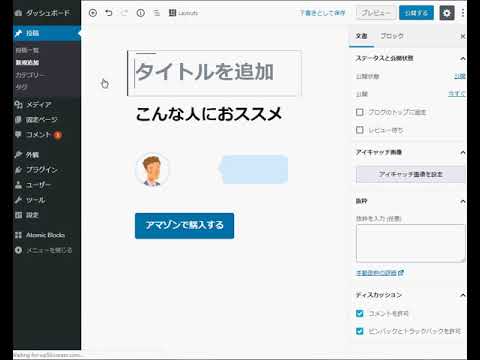
Task: Save the post as a draft
Action: click(322, 13)
